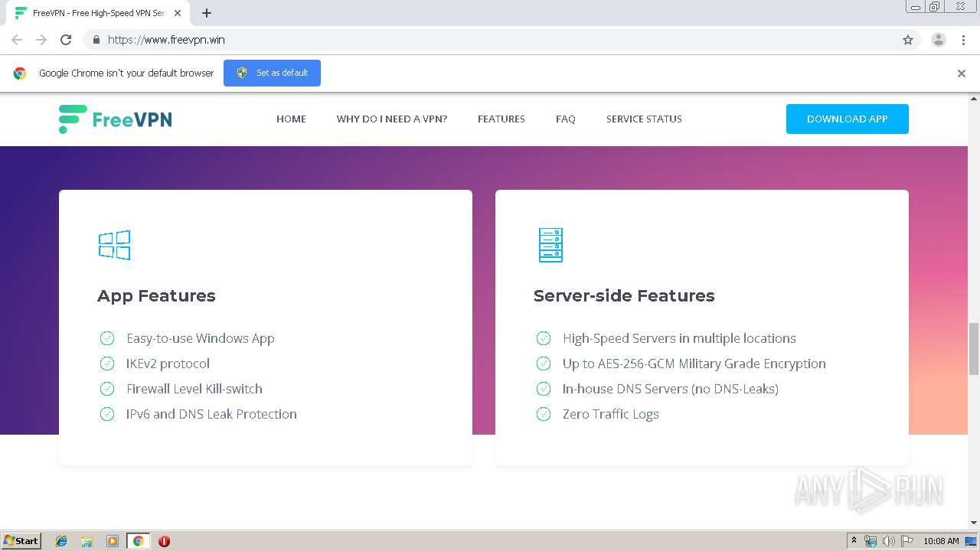Click the red security icon in the taskbar

(x=164, y=541)
